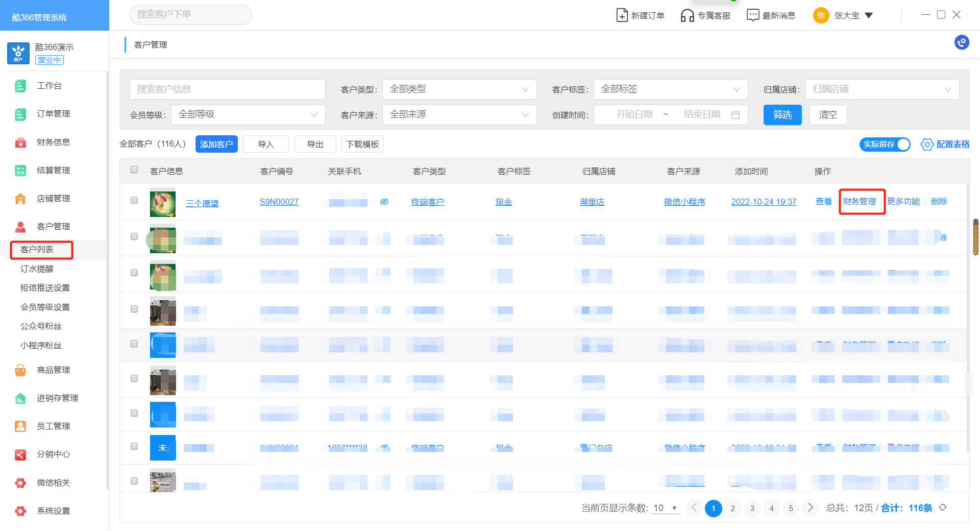Click the 筛选 filter button
Image resolution: width=980 pixels, height=531 pixels.
782,115
